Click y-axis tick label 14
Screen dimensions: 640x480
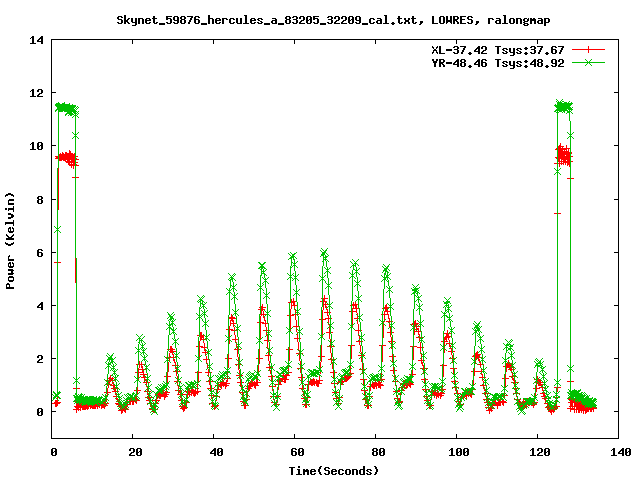click(36, 40)
